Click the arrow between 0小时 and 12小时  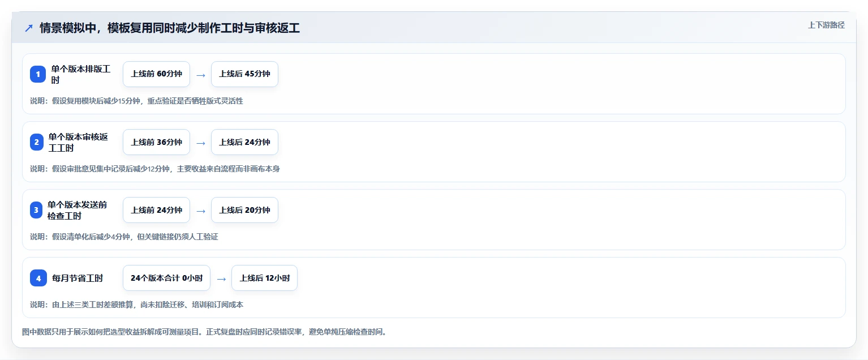(x=221, y=278)
